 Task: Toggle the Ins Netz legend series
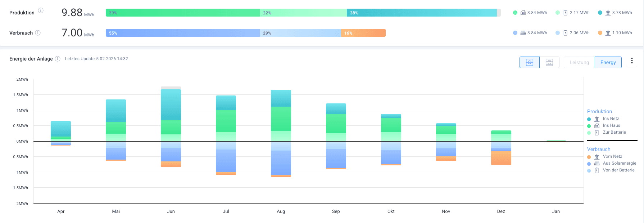(611, 119)
